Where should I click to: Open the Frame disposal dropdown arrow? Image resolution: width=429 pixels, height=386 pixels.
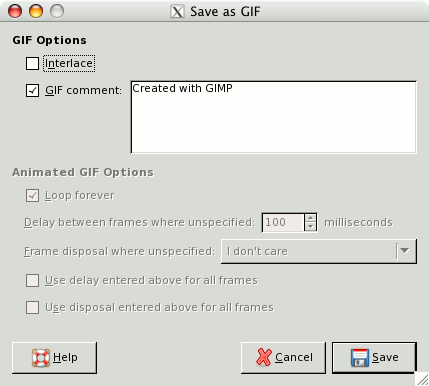pyautogui.click(x=405, y=251)
